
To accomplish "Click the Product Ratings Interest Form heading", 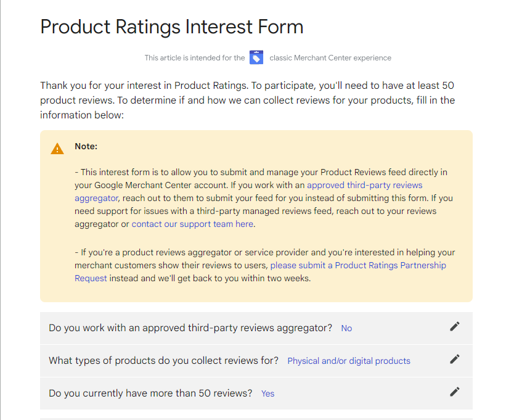I will (x=172, y=27).
